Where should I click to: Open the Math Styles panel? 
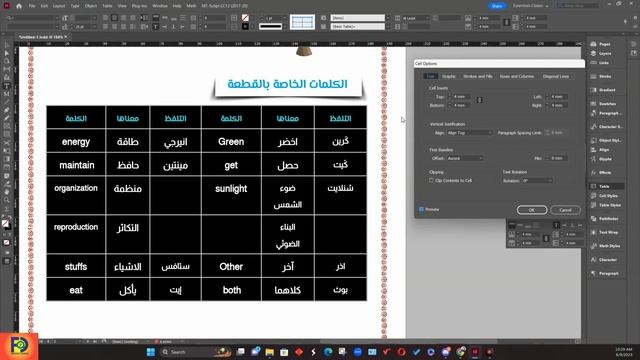604,246
